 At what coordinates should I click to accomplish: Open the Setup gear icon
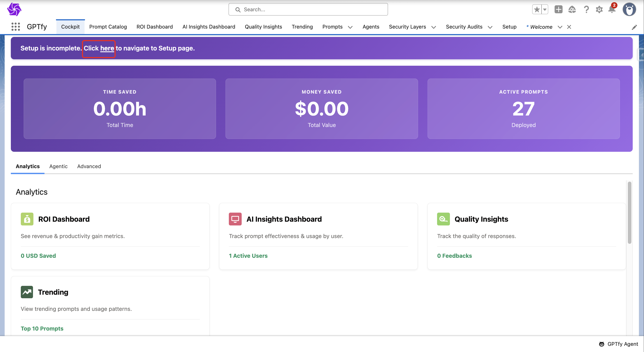click(x=599, y=10)
